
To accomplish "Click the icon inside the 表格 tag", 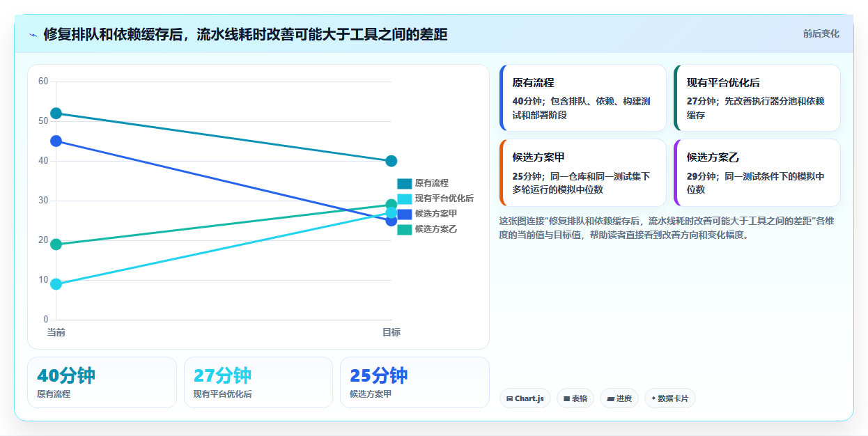I will point(567,399).
